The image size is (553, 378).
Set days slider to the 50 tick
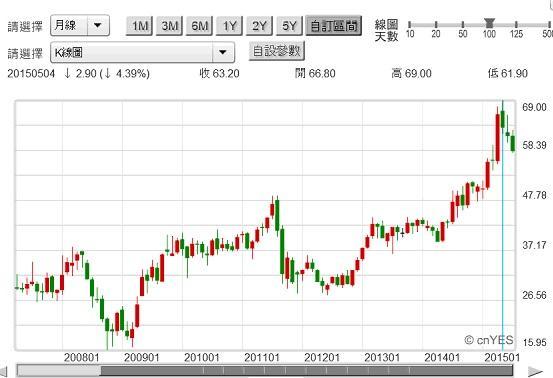point(463,25)
